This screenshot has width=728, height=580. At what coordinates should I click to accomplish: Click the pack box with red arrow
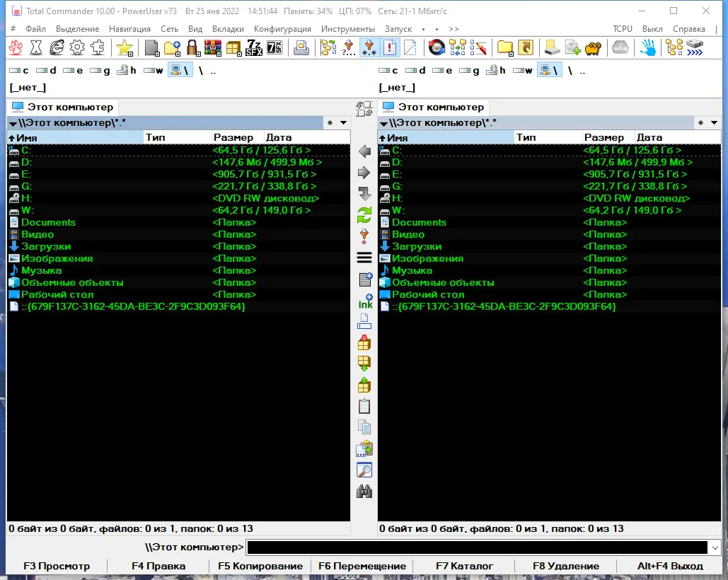[x=364, y=342]
